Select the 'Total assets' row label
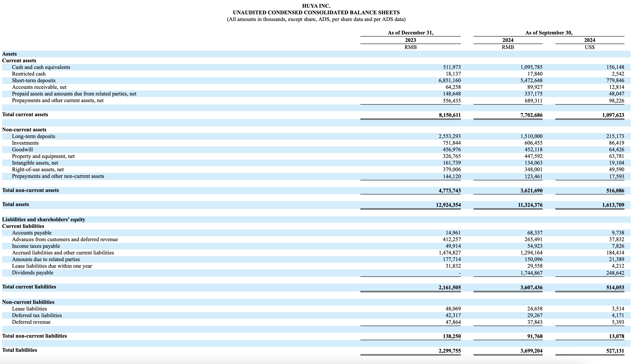 16,204
